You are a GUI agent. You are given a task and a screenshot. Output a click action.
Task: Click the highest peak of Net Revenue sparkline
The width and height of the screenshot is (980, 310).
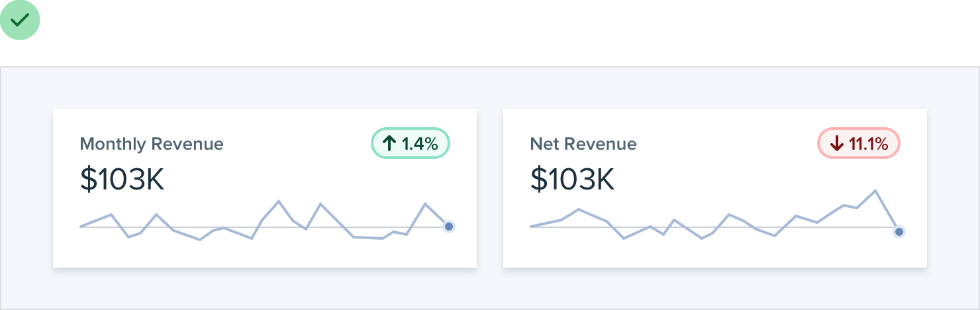(x=875, y=191)
